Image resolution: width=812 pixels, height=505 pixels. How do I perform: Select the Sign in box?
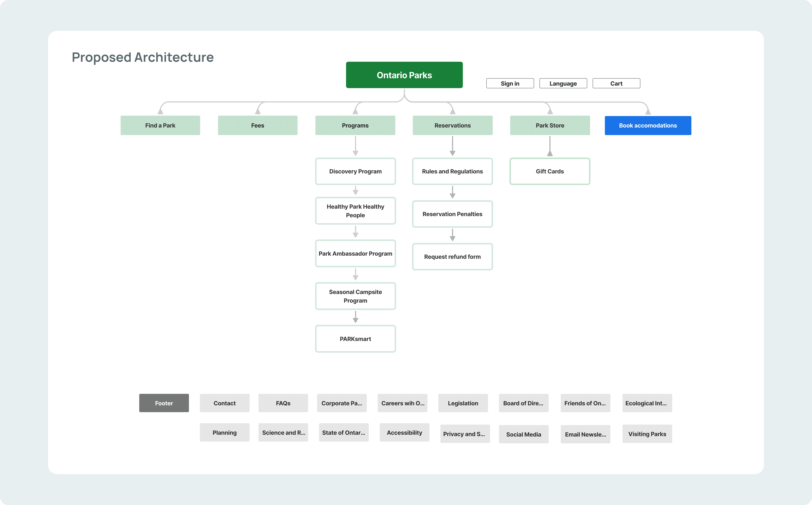(510, 84)
